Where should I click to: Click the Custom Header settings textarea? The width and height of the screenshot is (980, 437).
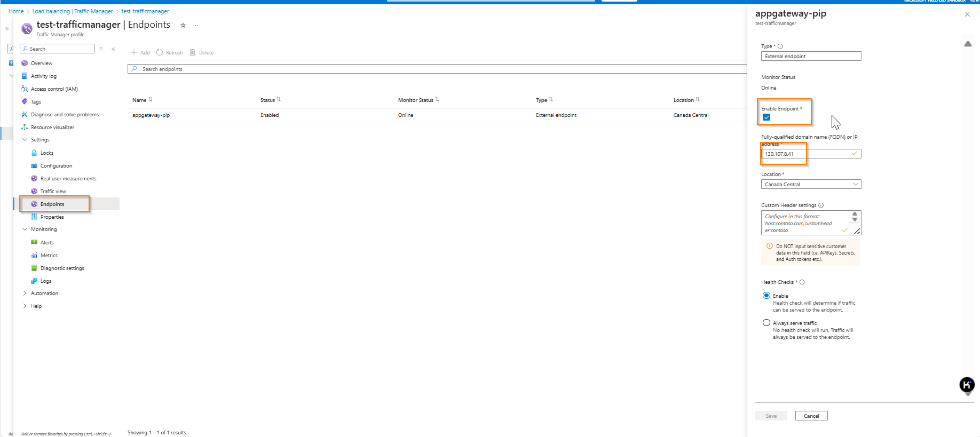coord(811,223)
